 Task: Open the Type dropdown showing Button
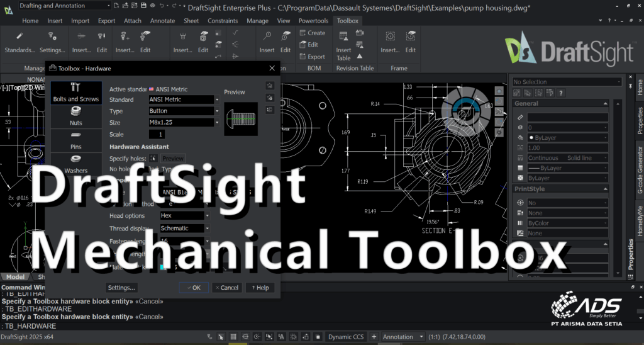pyautogui.click(x=184, y=111)
